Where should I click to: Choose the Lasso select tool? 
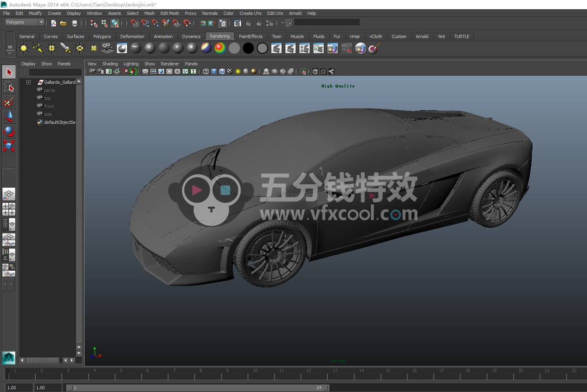pos(9,87)
